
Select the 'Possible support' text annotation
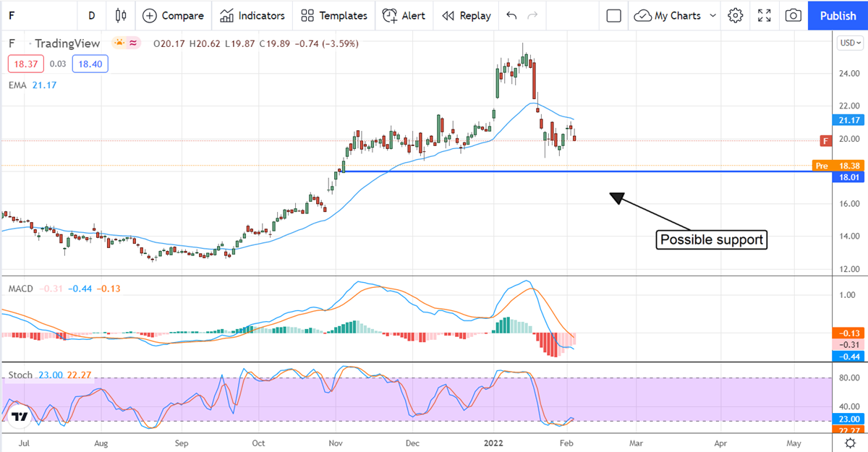coord(712,239)
